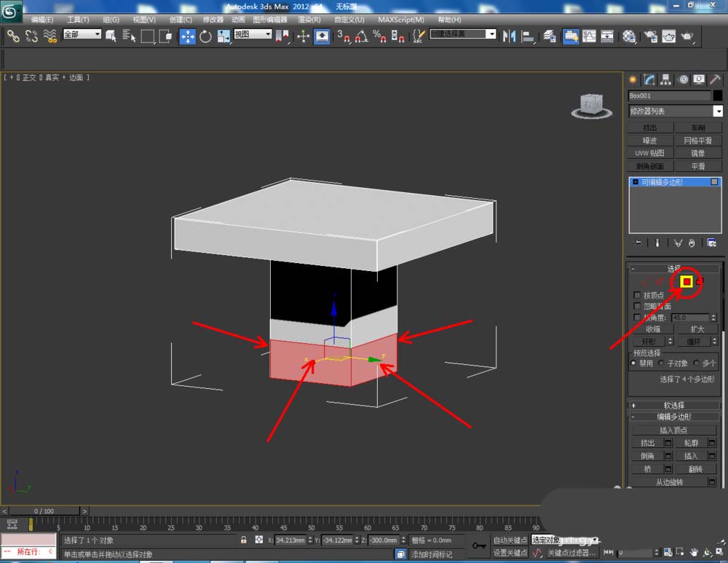Viewport: 728px width, 563px height.
Task: Open the Curve Editor icon
Action: [589, 36]
